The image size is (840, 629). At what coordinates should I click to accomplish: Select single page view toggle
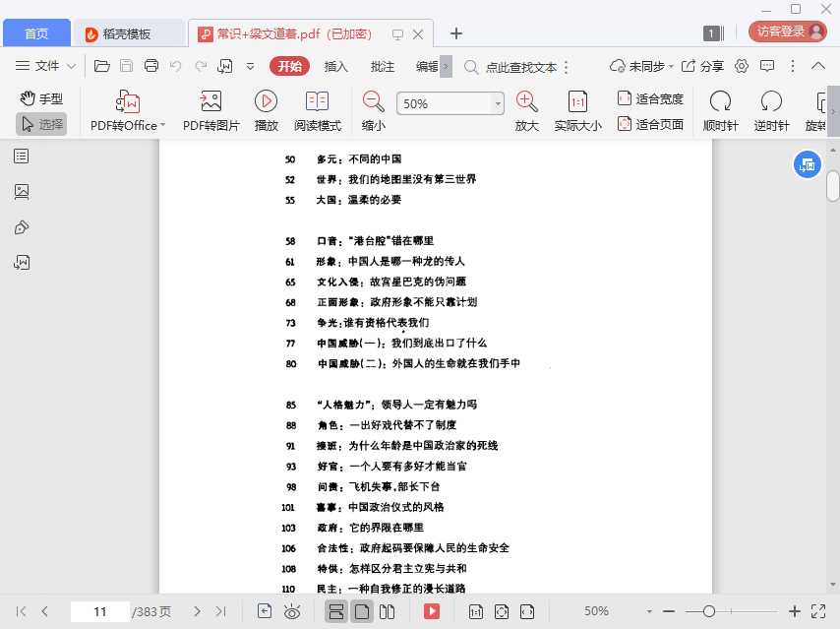coord(362,611)
